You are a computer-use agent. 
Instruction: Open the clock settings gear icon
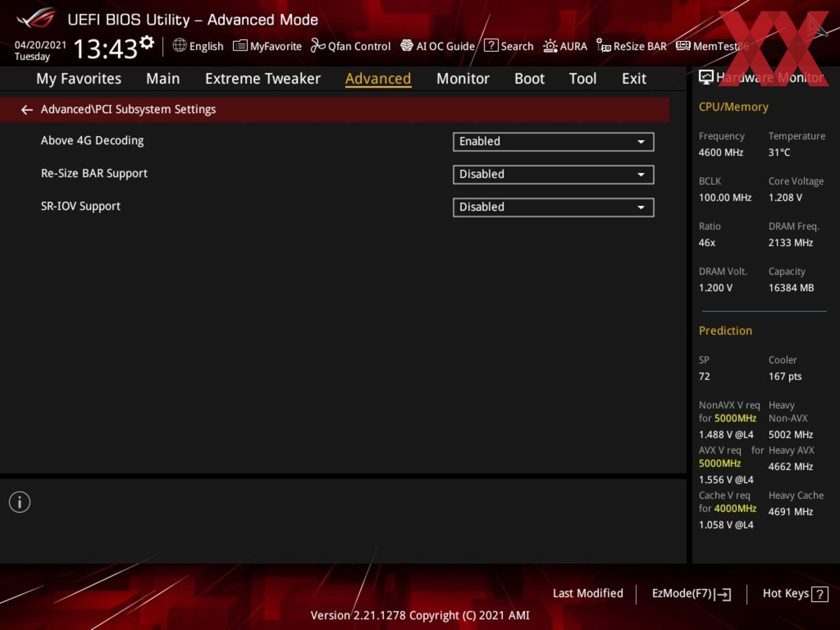coord(147,43)
